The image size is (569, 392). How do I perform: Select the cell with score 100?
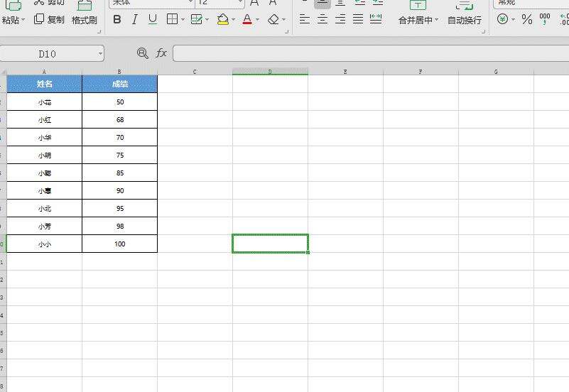point(120,244)
